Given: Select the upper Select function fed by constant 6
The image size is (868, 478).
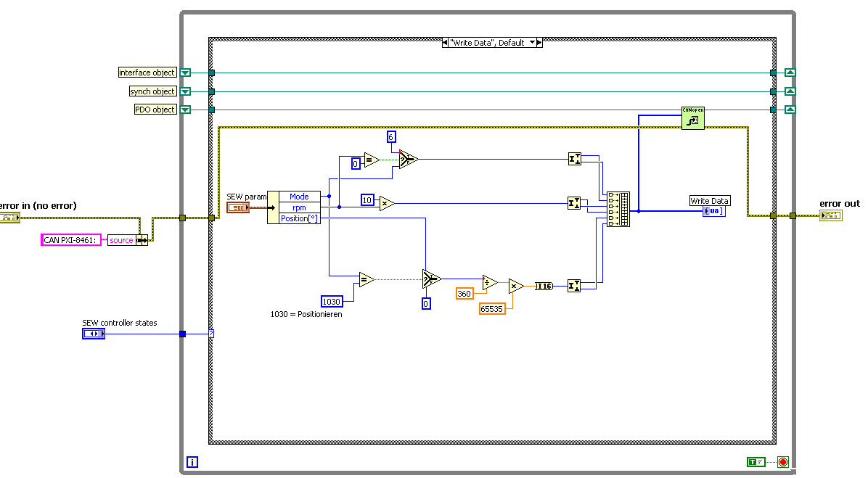Looking at the screenshot, I should click(409, 159).
